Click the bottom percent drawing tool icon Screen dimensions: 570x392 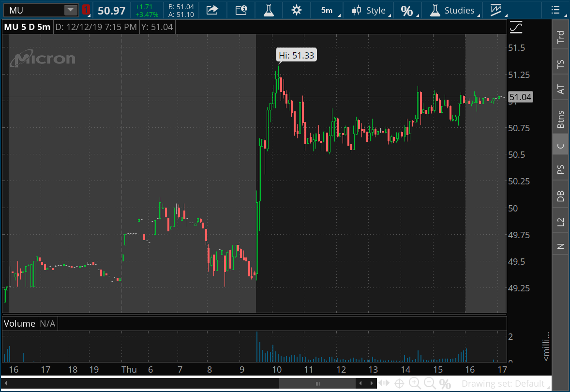coord(445,384)
